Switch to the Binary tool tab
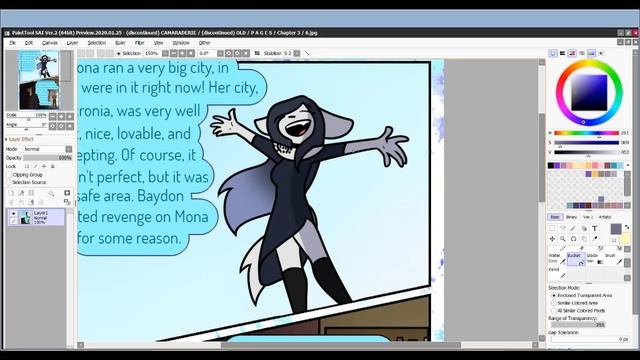Image resolution: width=640 pixels, height=360 pixels. (x=571, y=217)
